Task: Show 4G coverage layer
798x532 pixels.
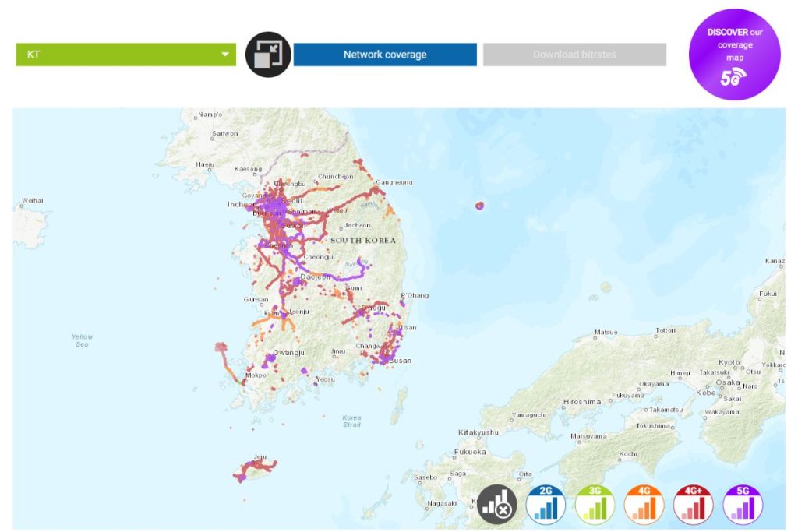Action: tap(644, 504)
